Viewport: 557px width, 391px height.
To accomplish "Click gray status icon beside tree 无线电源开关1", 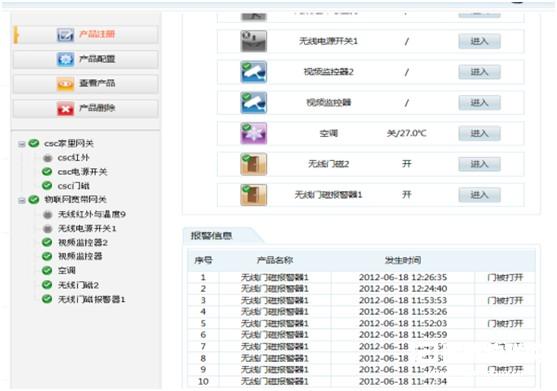I will coord(47,229).
